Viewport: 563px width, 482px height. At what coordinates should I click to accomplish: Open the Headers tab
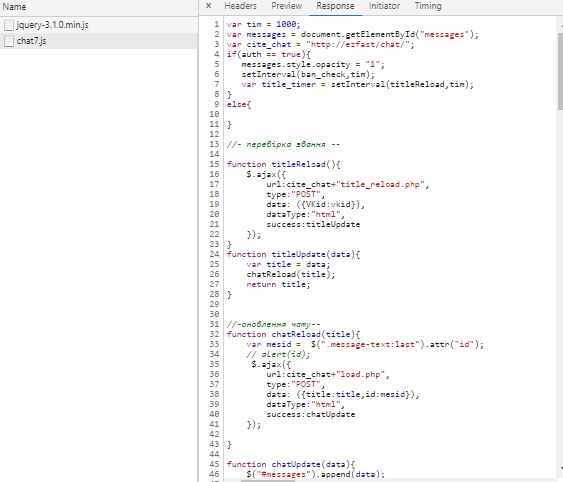pos(240,6)
